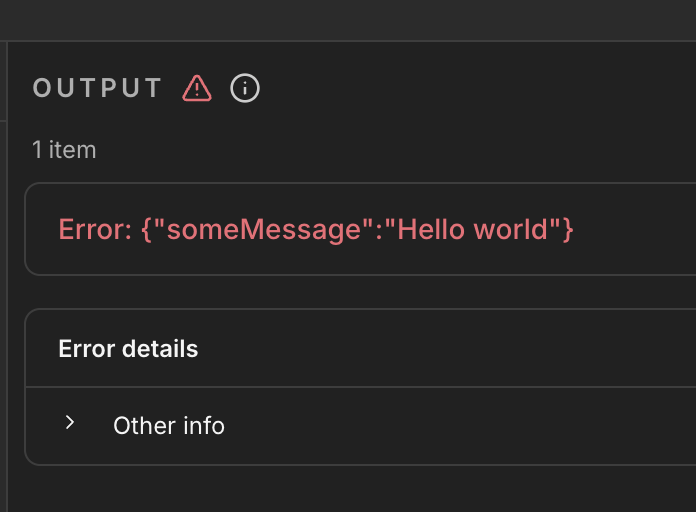
Task: Click the red warning triangle icon
Action: point(197,88)
